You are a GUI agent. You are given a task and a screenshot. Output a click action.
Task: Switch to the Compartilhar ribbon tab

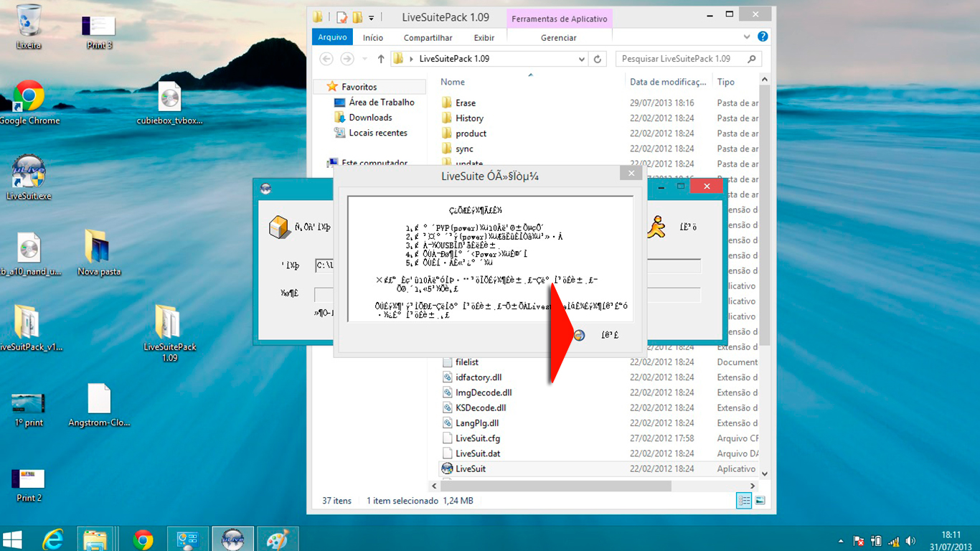pyautogui.click(x=428, y=37)
